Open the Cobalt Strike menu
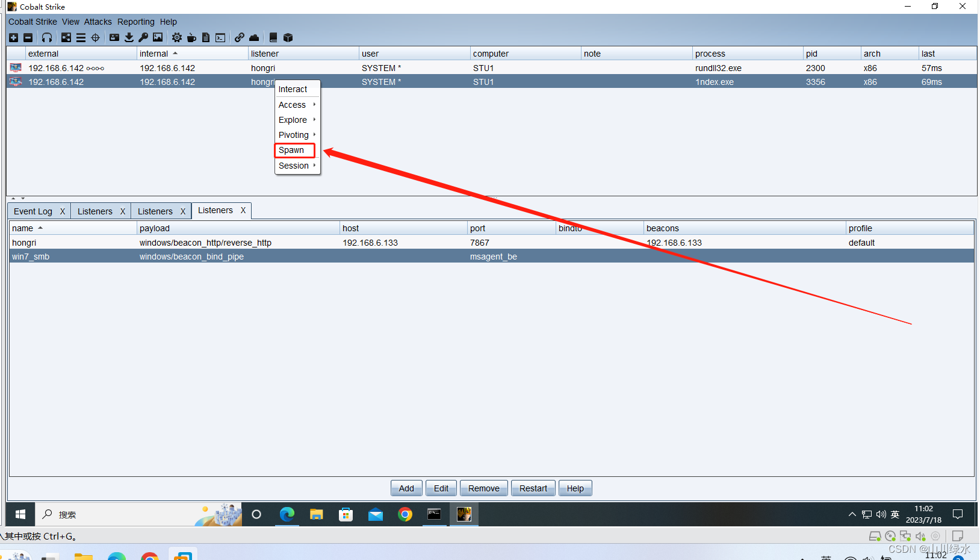 coord(33,22)
